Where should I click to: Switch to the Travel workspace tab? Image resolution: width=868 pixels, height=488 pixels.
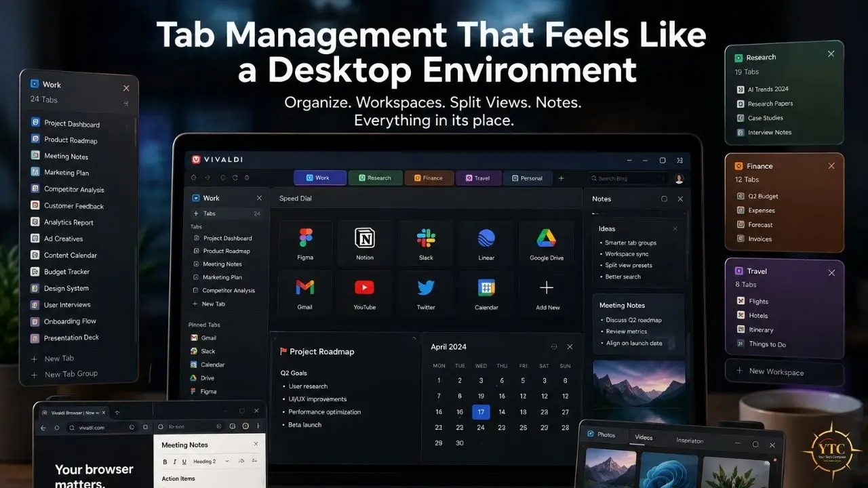tap(478, 178)
